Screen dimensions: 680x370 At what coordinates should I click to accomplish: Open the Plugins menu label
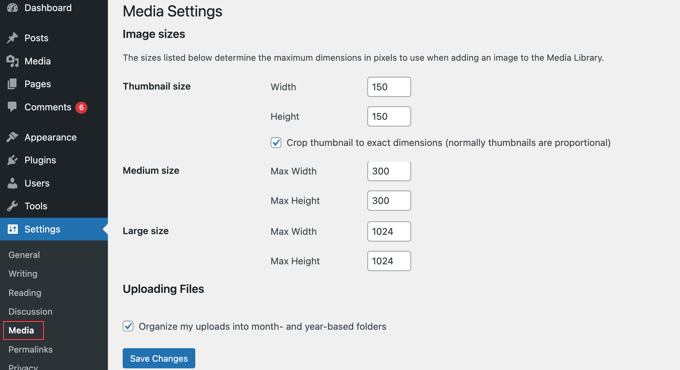click(40, 160)
